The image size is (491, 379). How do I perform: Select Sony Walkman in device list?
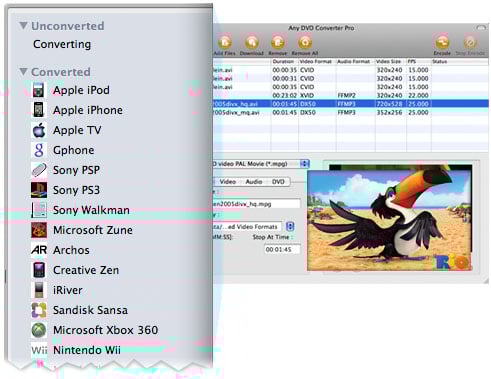(91, 210)
